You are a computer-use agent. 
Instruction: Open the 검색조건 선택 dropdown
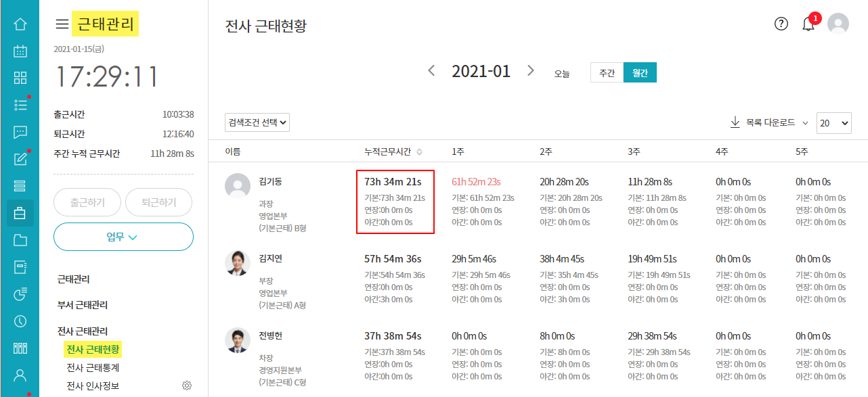pyautogui.click(x=257, y=123)
